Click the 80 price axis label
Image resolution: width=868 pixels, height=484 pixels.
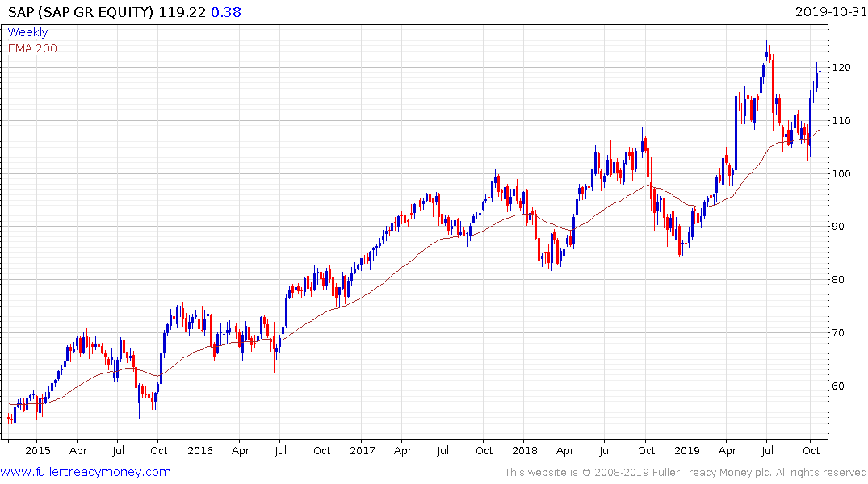click(838, 279)
